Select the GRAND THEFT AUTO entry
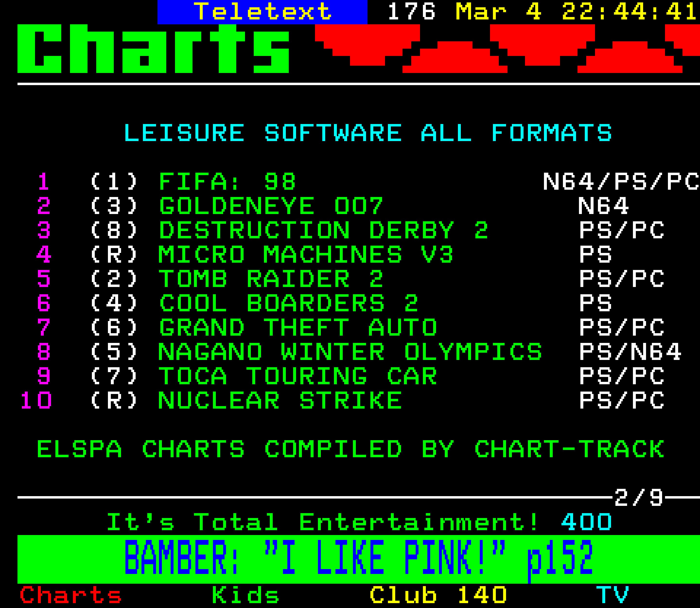Image resolution: width=700 pixels, height=608 pixels. click(298, 327)
